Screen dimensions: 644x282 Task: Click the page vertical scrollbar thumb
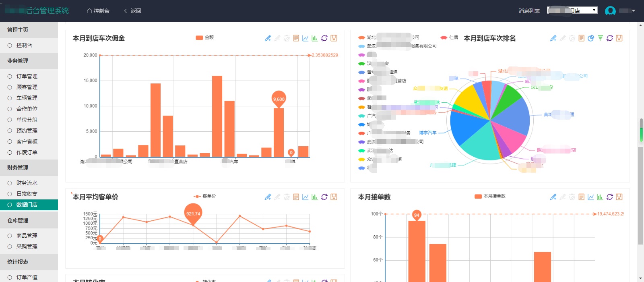pos(640,196)
